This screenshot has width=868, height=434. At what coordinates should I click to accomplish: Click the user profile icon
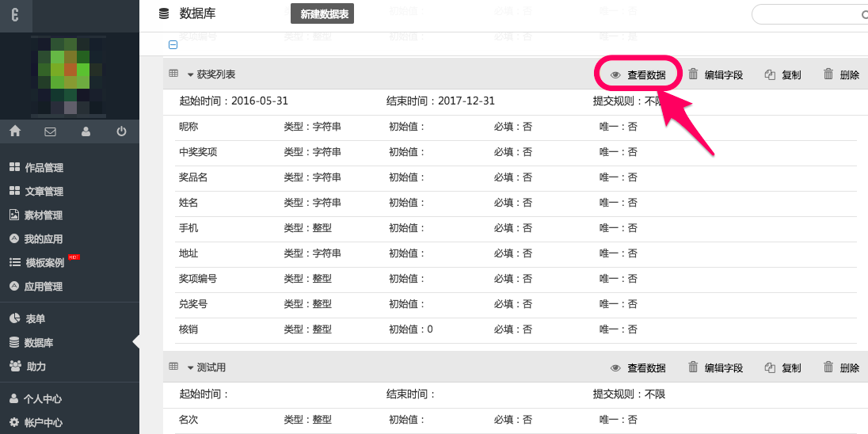click(x=86, y=131)
